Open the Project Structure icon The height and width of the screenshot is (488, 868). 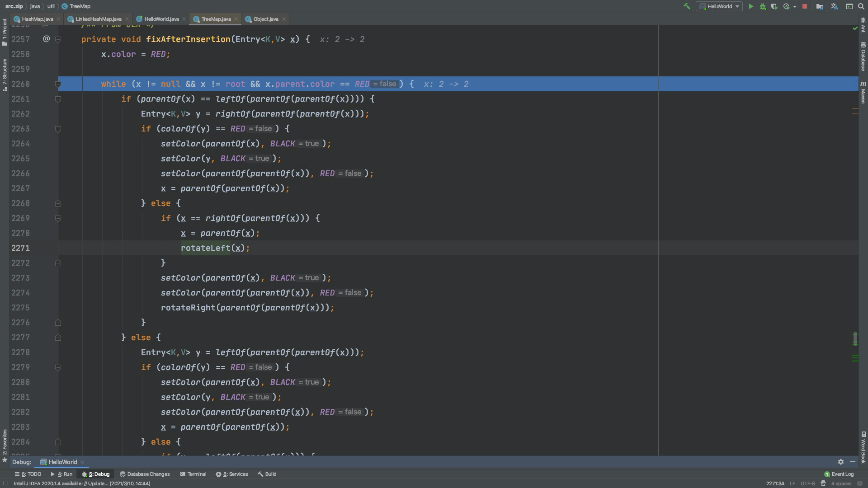pyautogui.click(x=819, y=6)
